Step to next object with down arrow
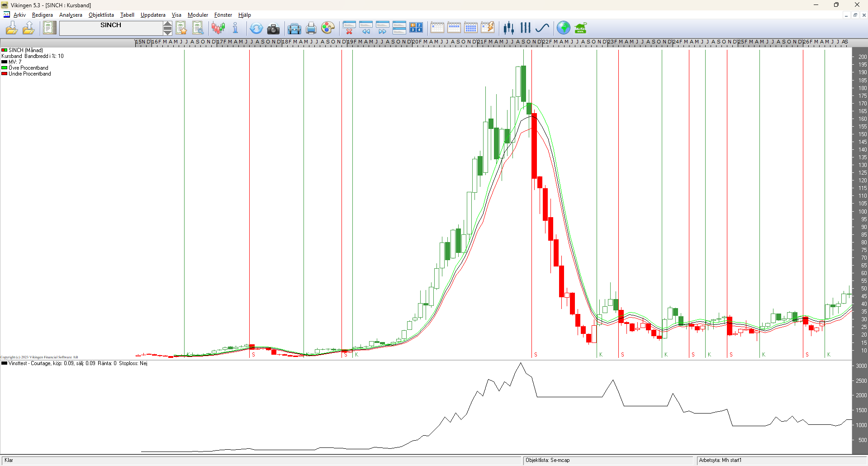The width and height of the screenshot is (868, 466). click(x=167, y=32)
